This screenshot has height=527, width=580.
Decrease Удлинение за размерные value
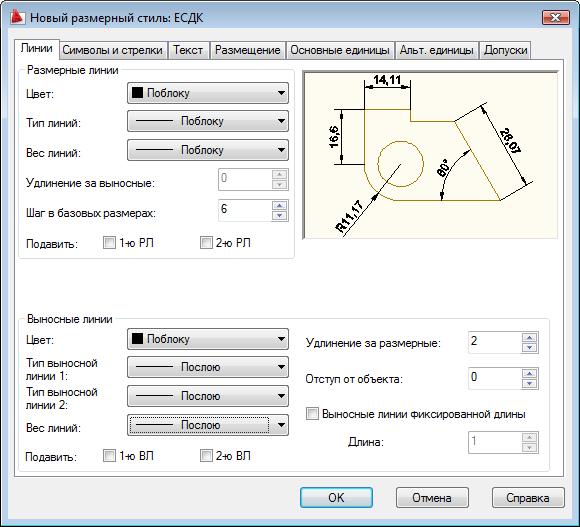pos(530,347)
